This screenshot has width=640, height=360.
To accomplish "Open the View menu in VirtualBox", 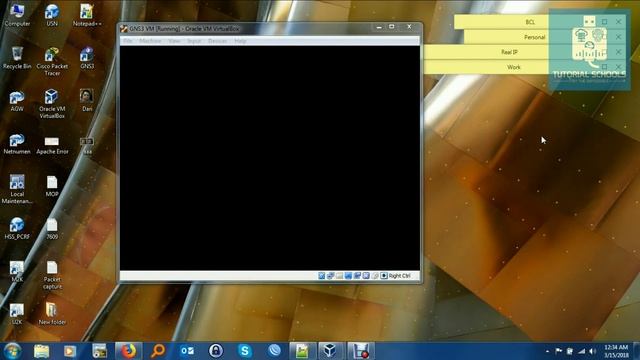I will click(x=174, y=41).
